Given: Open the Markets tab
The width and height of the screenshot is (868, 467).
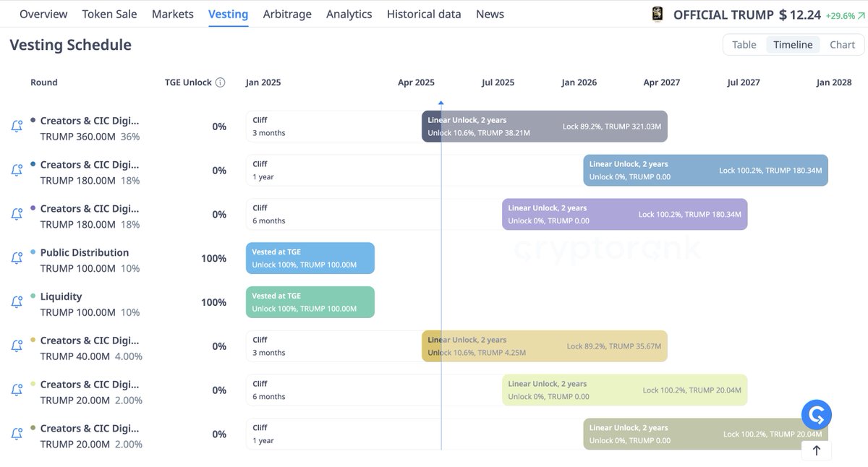Looking at the screenshot, I should (173, 14).
